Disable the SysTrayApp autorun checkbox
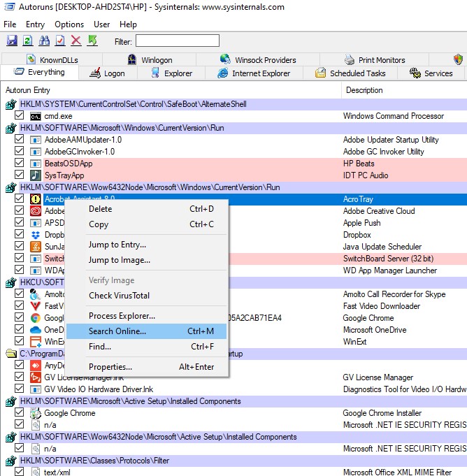The width and height of the screenshot is (467, 476). 19,175
